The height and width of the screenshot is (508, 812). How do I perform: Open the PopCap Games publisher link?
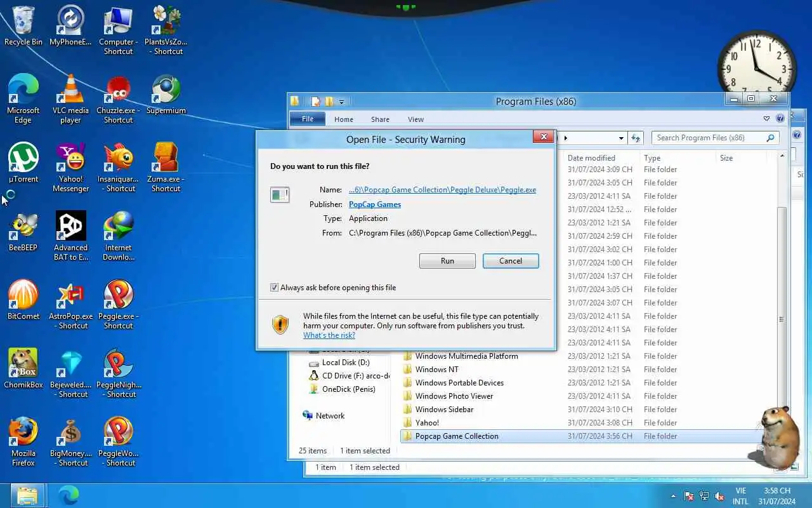click(375, 204)
